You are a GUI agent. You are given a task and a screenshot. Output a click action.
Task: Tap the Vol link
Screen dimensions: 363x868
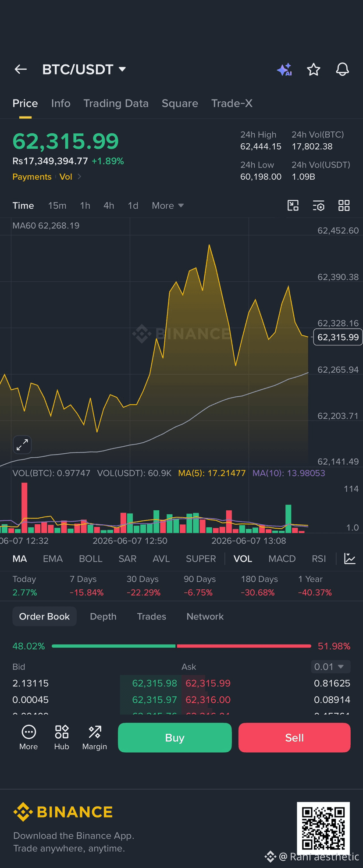click(x=66, y=177)
